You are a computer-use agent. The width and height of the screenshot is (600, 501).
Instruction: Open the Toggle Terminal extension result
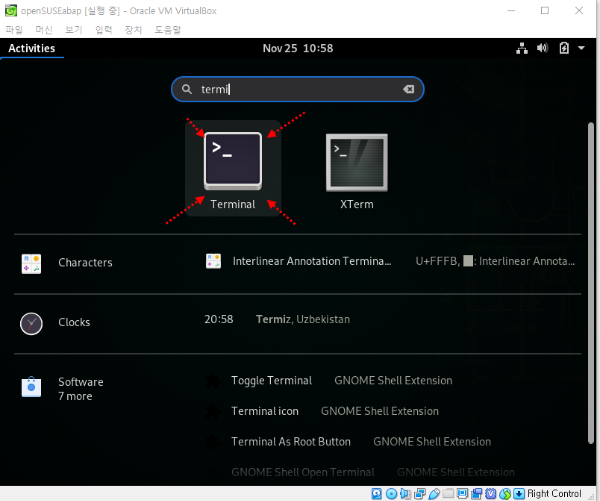271,380
